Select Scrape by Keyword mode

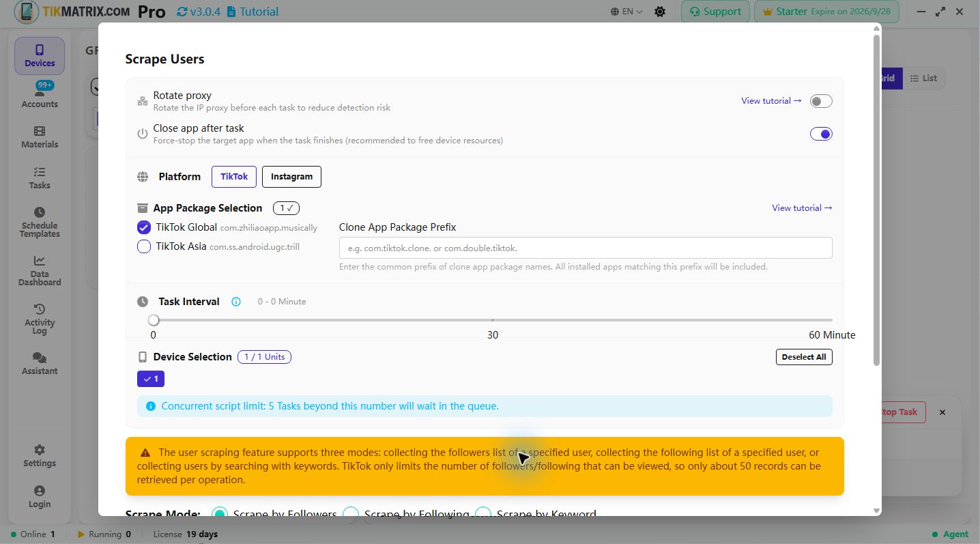(x=483, y=514)
